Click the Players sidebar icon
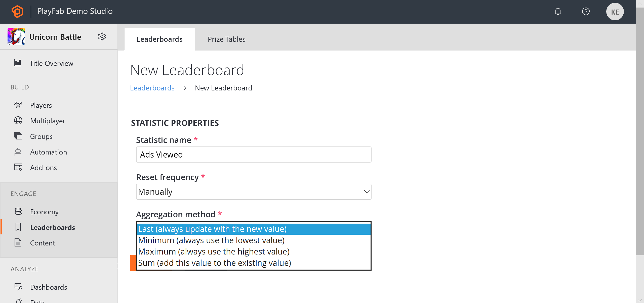This screenshot has height=303, width=644. tap(18, 105)
